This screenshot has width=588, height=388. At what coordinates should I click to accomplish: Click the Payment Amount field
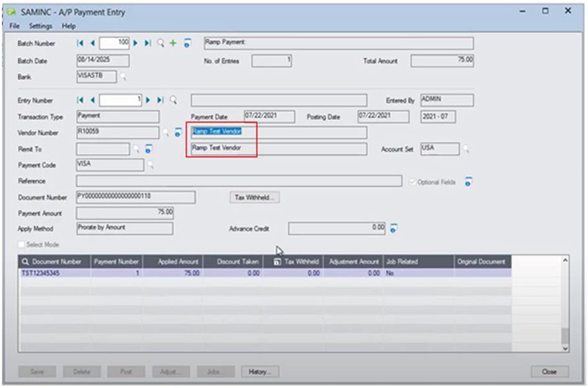pyautogui.click(x=125, y=213)
